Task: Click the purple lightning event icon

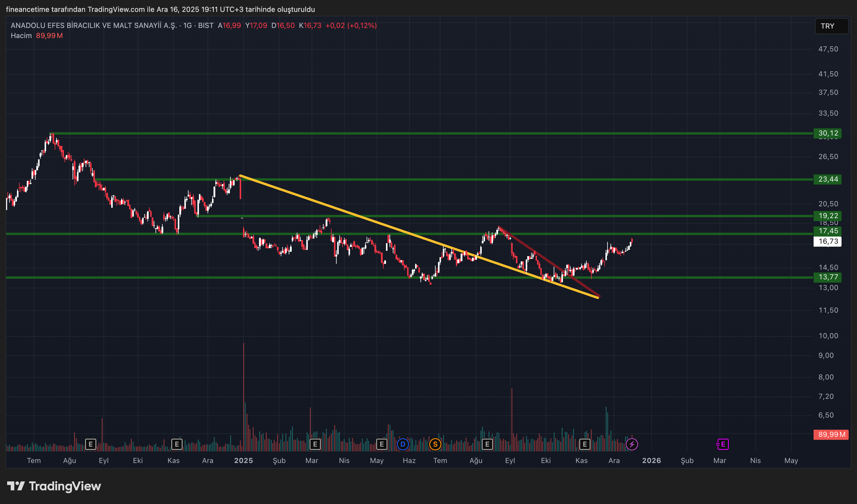Action: pyautogui.click(x=632, y=444)
